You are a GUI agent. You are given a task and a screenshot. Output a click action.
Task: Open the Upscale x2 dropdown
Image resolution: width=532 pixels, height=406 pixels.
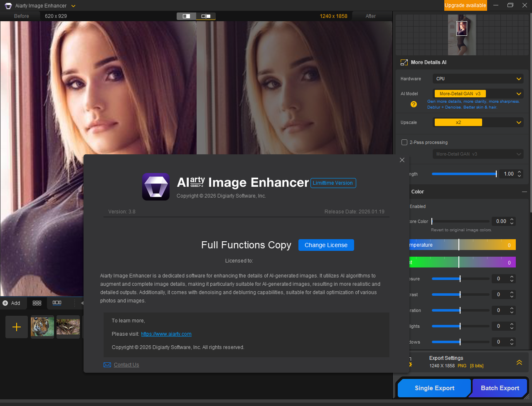478,122
